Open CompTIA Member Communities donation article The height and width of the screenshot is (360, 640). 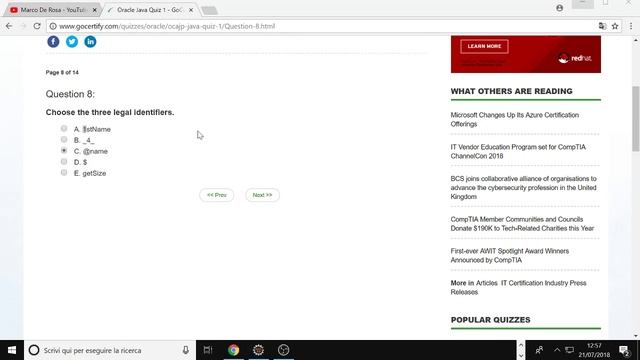(522, 224)
